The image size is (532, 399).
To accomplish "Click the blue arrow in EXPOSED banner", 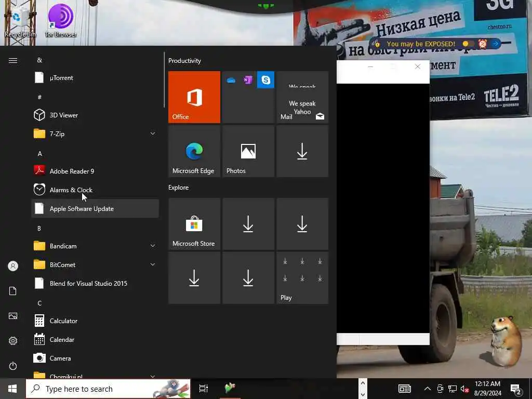I will click(495, 44).
